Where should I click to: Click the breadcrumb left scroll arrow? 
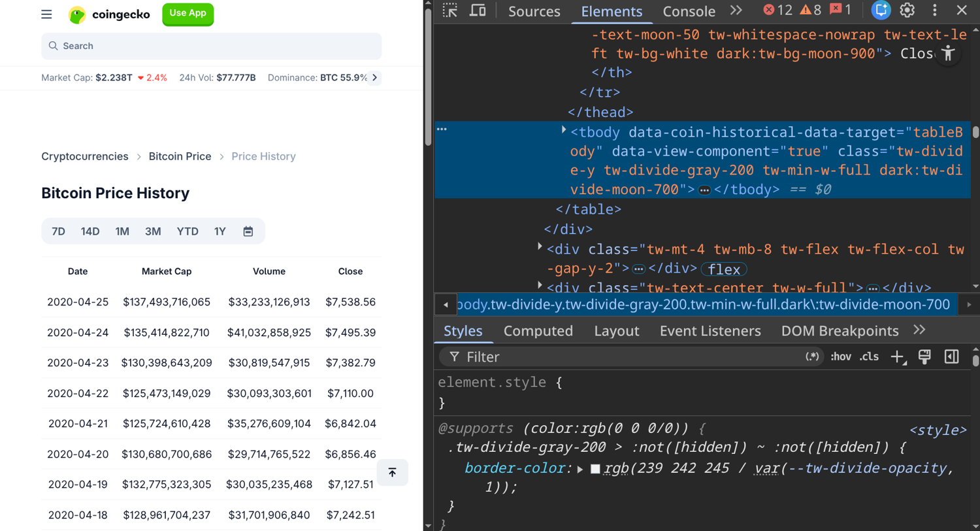coord(446,305)
